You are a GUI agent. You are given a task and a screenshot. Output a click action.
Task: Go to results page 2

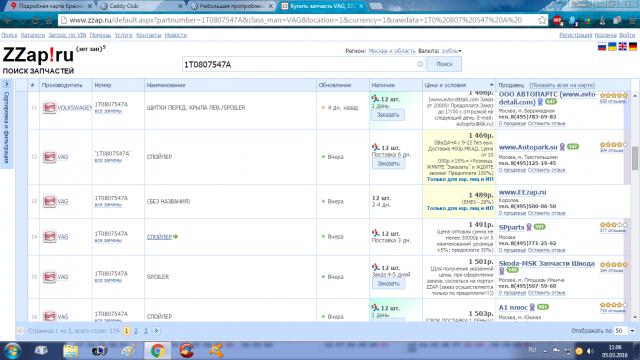136,331
